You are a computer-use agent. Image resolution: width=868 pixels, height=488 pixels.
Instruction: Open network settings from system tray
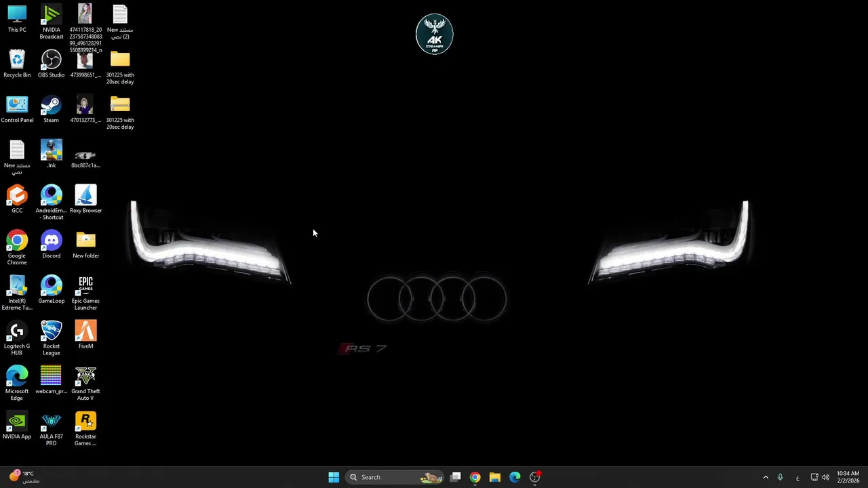814,477
